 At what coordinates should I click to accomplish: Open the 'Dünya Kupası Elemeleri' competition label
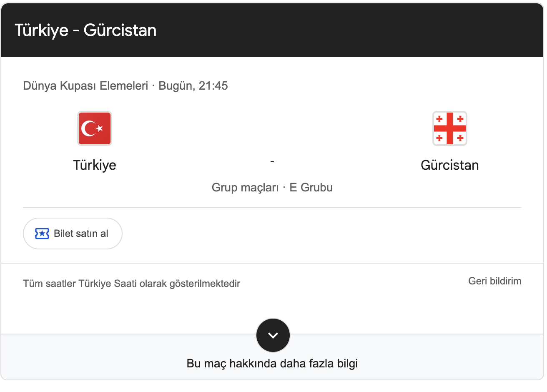point(85,86)
